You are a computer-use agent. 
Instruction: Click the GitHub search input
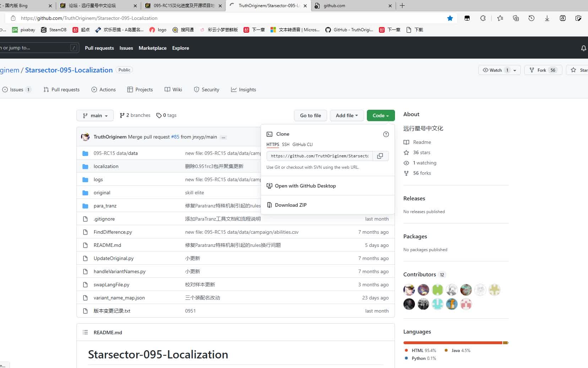tap(38, 48)
